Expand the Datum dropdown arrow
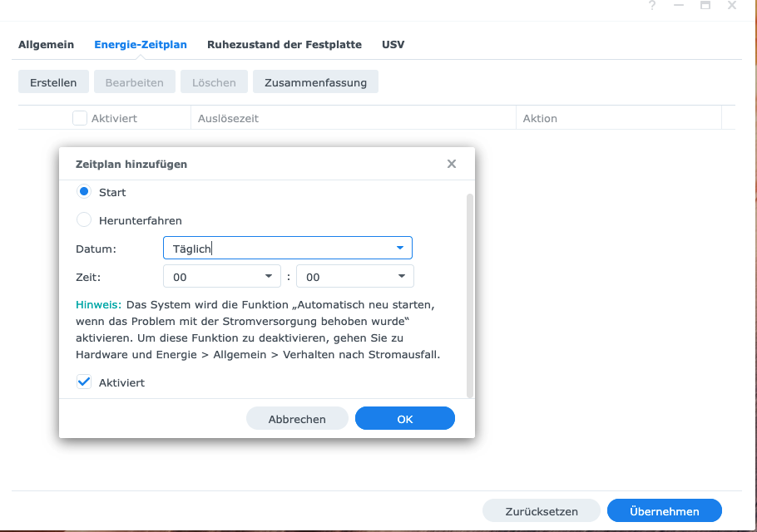Screen dimensions: 757x532 pyautogui.click(x=400, y=248)
